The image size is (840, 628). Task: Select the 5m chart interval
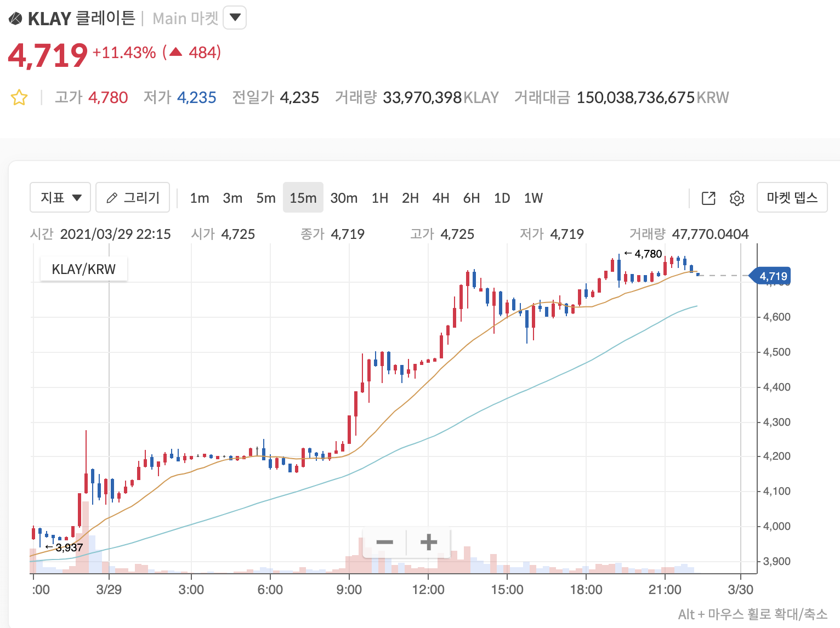tap(266, 198)
